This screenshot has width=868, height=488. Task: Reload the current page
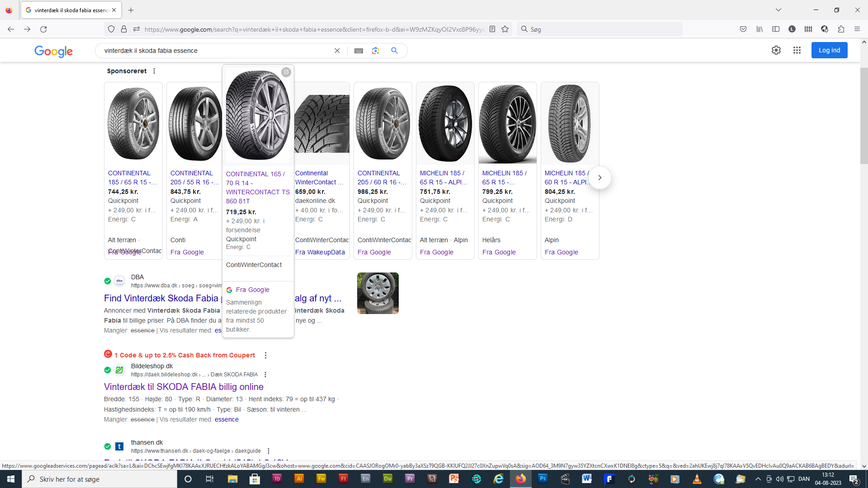tap(43, 29)
